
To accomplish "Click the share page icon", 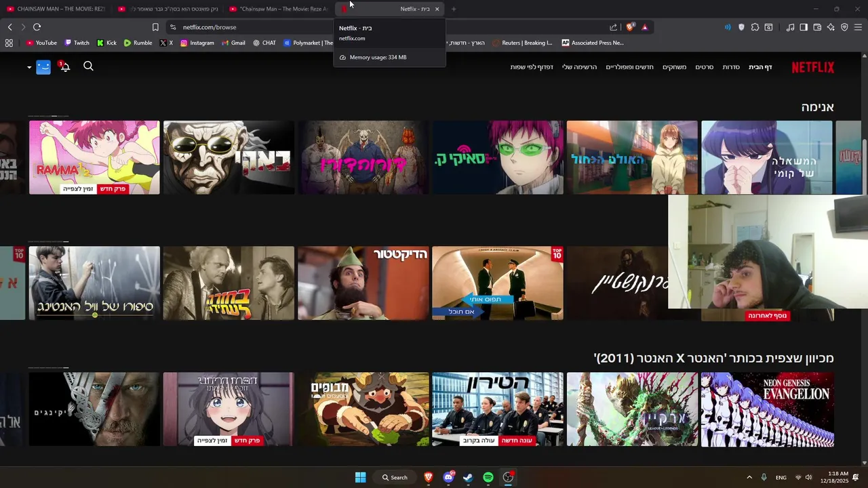I will coord(613,27).
